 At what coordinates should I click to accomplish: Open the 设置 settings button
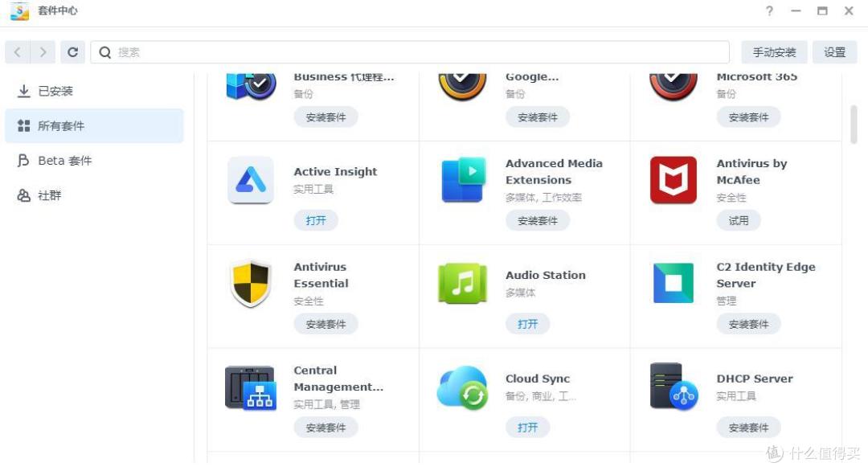(x=834, y=52)
